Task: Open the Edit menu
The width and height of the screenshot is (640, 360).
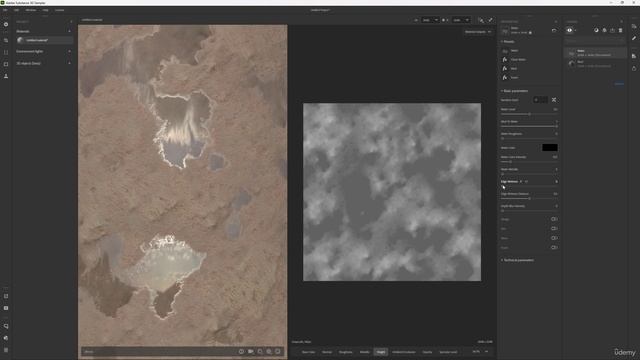Action: 16,10
